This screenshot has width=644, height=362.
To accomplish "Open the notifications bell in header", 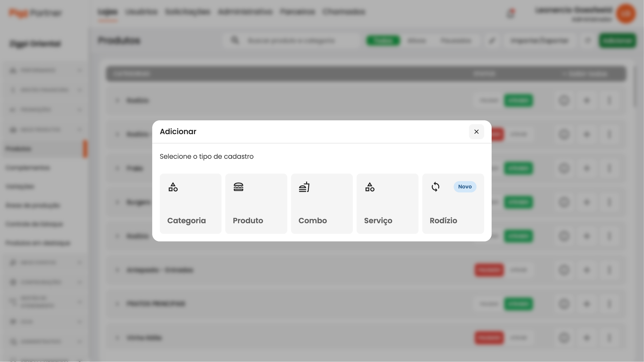I will (511, 14).
